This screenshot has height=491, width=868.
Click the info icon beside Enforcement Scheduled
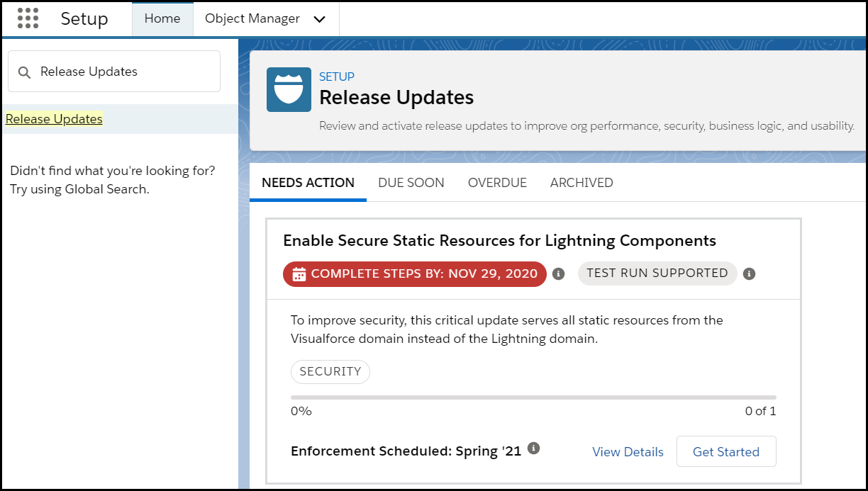(x=534, y=448)
